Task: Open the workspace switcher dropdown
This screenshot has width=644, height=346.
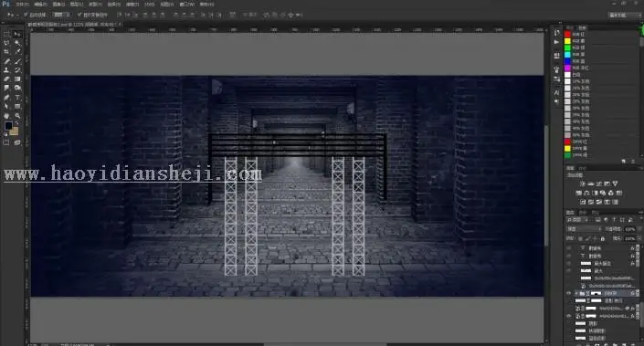Action: pos(625,15)
